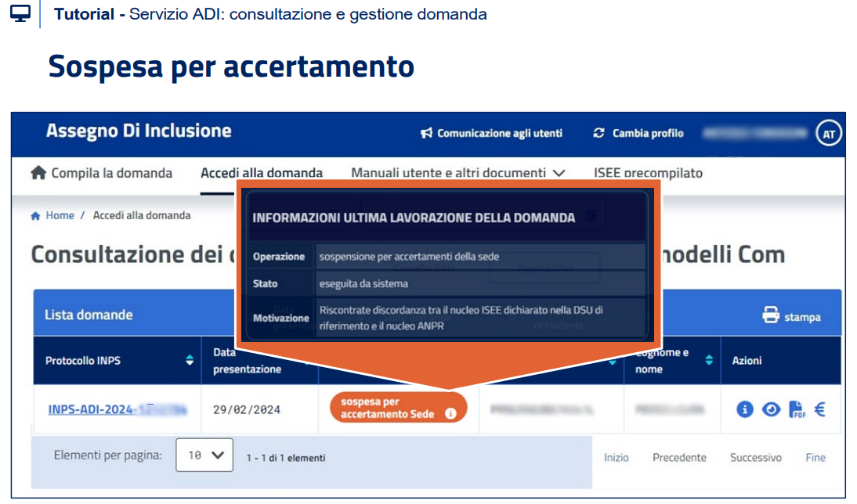Open the blue info icon in Azioni
Screen dimensions: 857x504
(x=745, y=409)
